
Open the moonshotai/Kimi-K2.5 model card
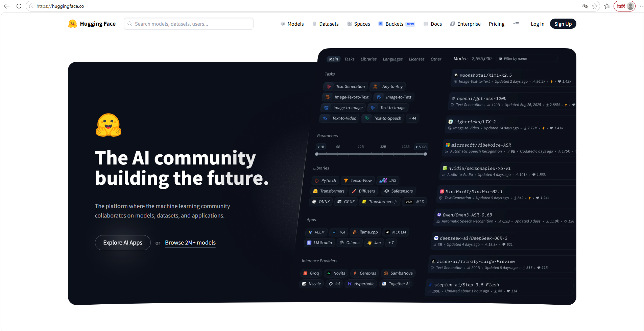(x=514, y=78)
